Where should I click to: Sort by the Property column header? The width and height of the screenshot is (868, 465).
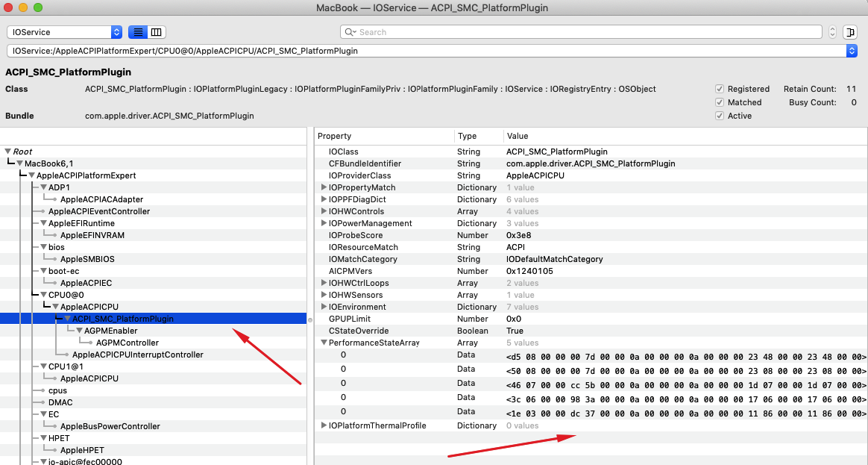(384, 136)
